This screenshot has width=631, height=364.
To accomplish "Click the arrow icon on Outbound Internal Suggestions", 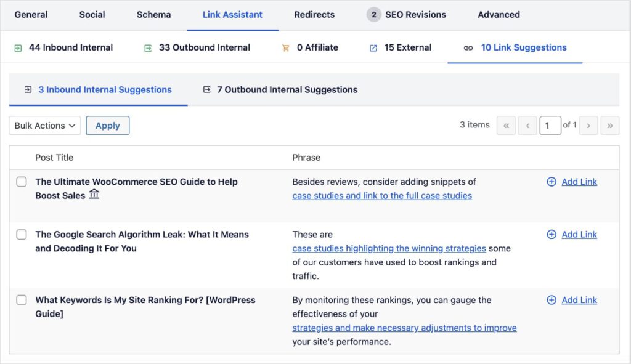I will tap(206, 89).
